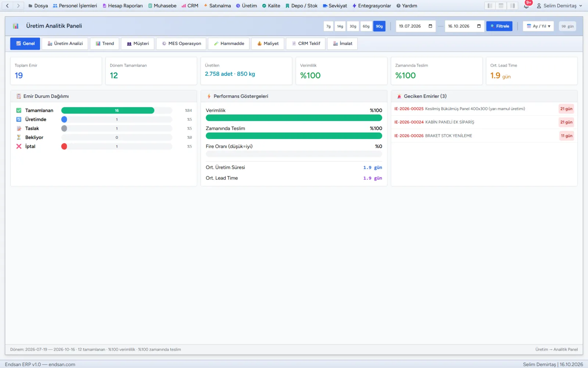
Task: Open the notifications bell icon
Action: tap(526, 6)
